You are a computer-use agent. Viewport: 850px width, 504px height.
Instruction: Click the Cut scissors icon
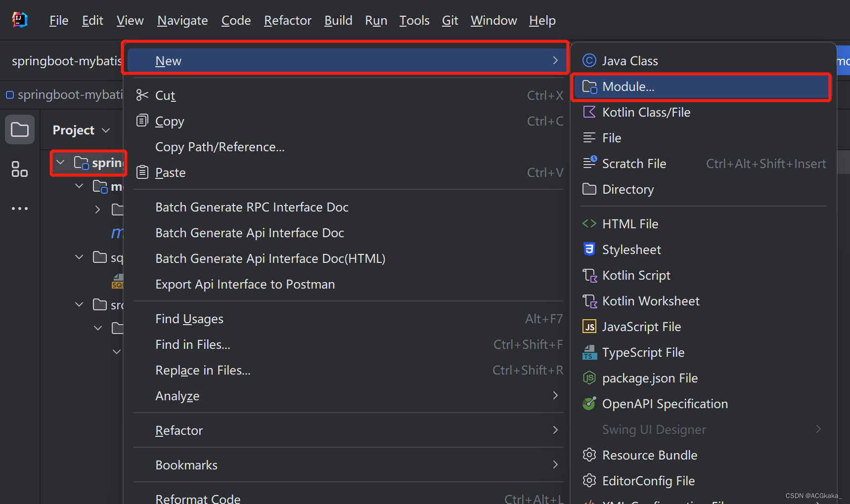(x=142, y=95)
